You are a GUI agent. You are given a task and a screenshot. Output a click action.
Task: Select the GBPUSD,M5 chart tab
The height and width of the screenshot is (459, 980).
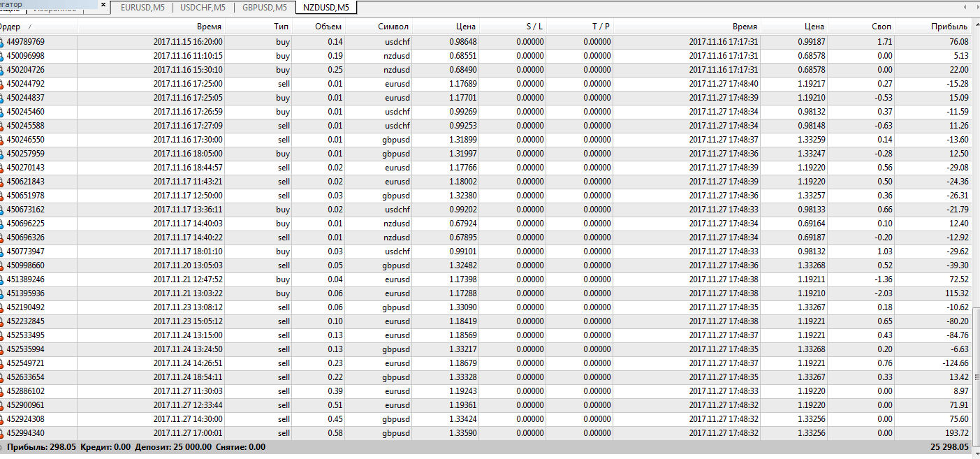pos(264,8)
